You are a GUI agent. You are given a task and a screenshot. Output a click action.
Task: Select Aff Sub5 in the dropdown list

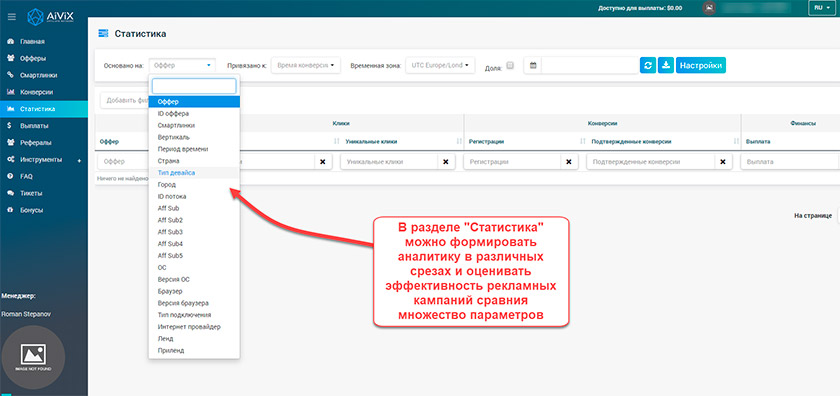[x=194, y=256]
